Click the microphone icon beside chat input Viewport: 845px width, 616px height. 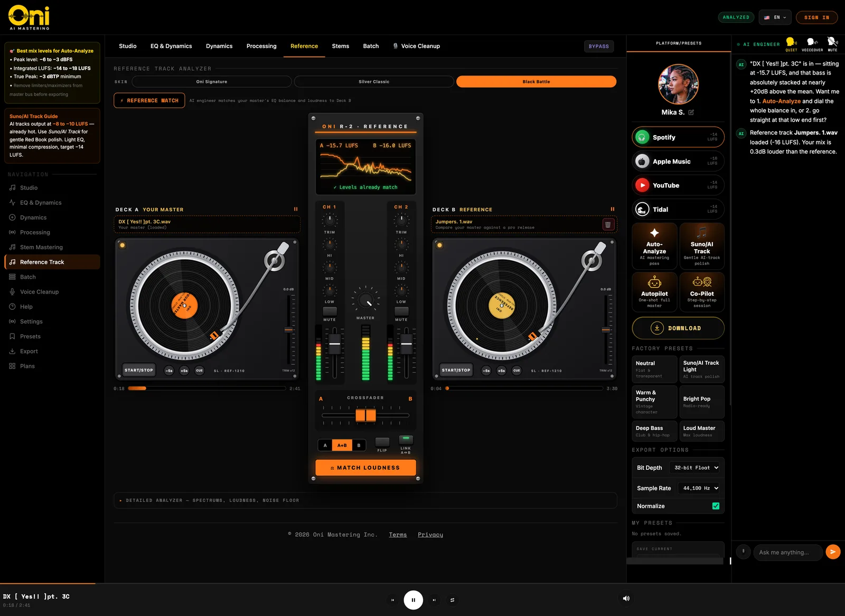(743, 552)
